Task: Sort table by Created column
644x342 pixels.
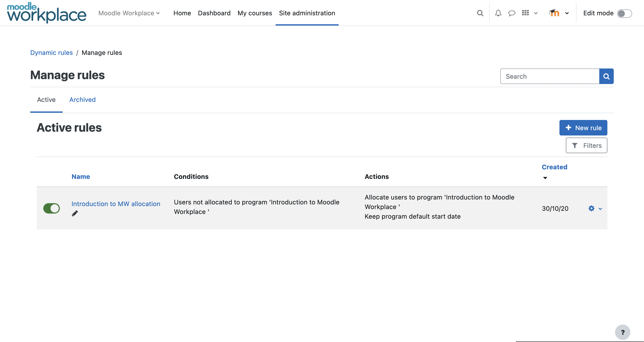Action: (554, 167)
